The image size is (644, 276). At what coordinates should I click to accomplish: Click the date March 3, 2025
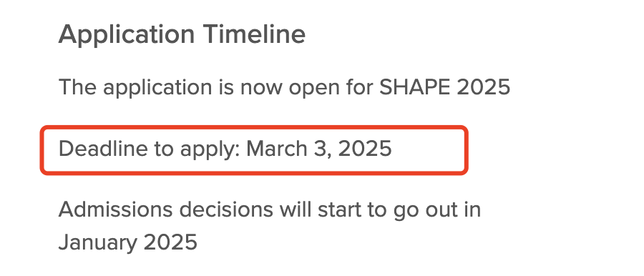(318, 149)
